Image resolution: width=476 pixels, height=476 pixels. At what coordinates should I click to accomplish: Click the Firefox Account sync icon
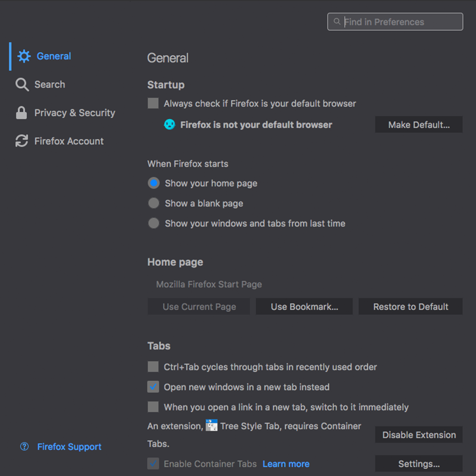point(22,141)
